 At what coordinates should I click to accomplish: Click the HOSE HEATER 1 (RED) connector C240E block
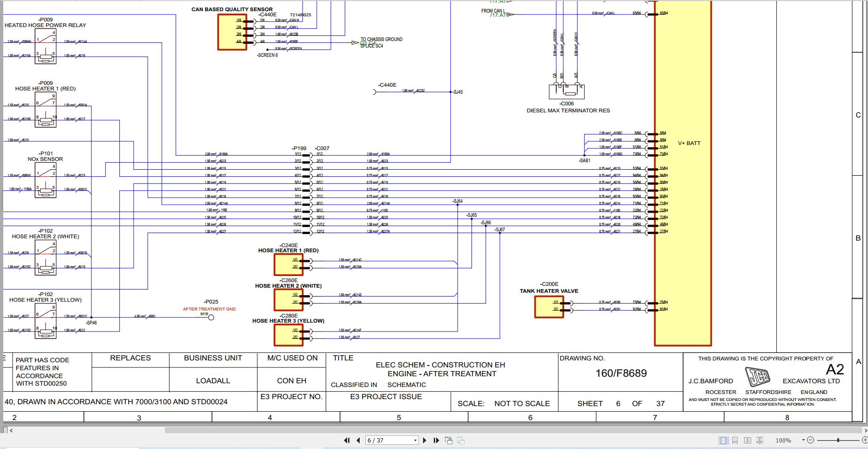point(288,264)
